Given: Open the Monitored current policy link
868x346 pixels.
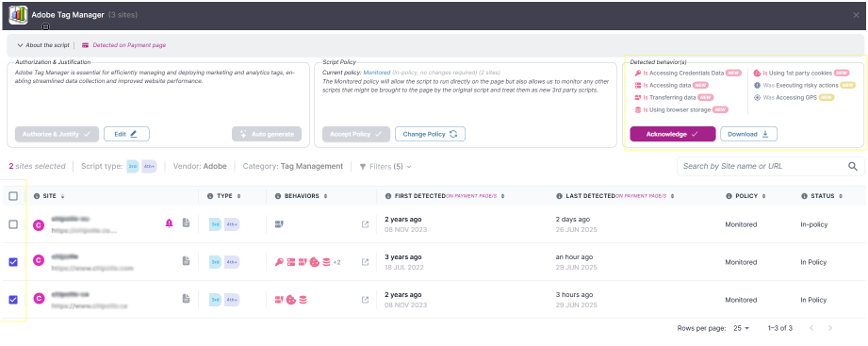Looking at the screenshot, I should 377,73.
